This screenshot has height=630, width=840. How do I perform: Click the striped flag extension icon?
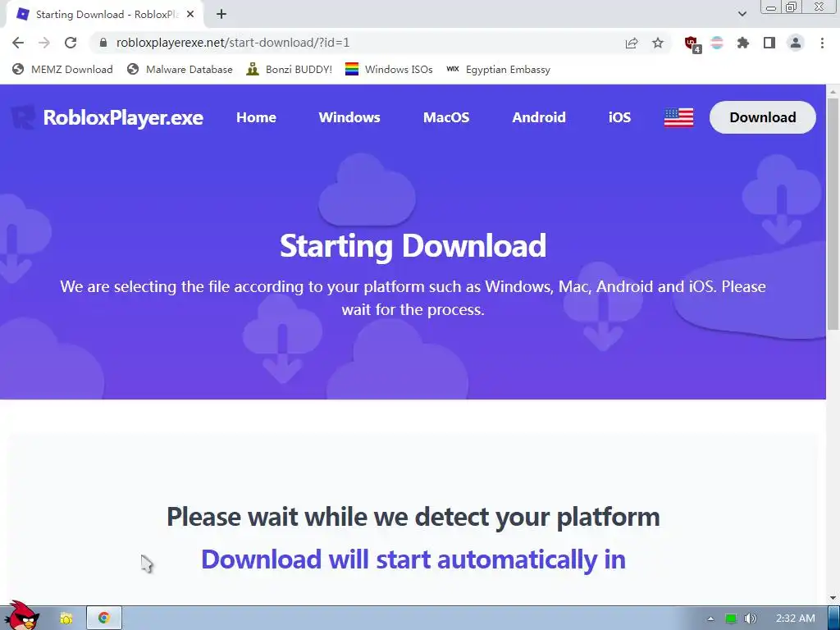tap(717, 43)
